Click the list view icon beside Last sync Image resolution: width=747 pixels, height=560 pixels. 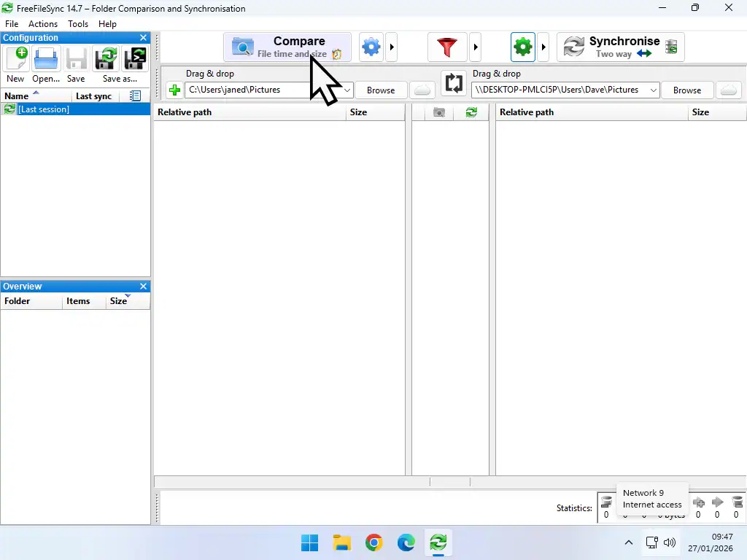(x=135, y=96)
